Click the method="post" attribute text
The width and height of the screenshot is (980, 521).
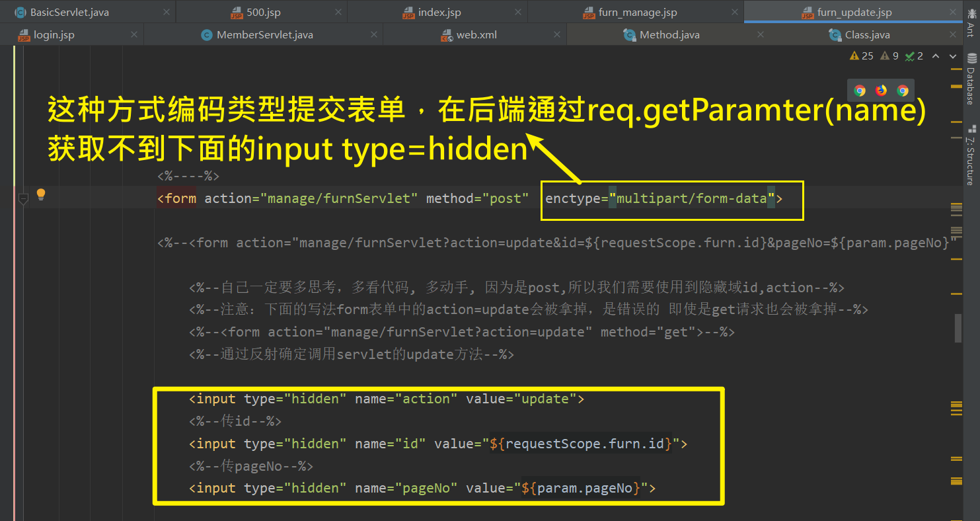click(x=478, y=198)
